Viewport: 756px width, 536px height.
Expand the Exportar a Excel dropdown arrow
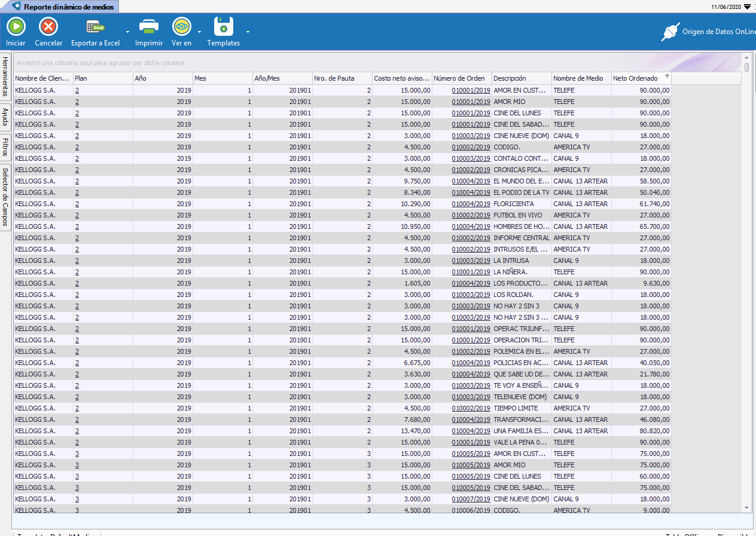[x=127, y=31]
